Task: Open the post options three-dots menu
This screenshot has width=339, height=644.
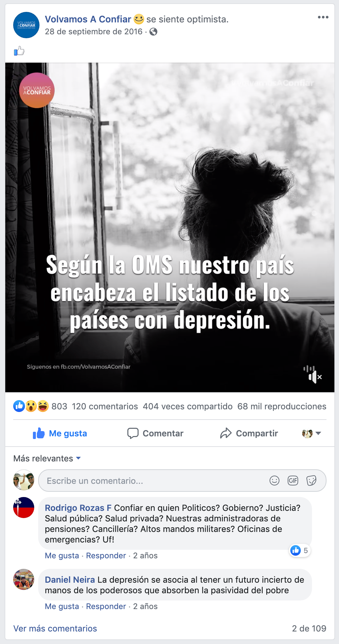Action: tap(323, 17)
